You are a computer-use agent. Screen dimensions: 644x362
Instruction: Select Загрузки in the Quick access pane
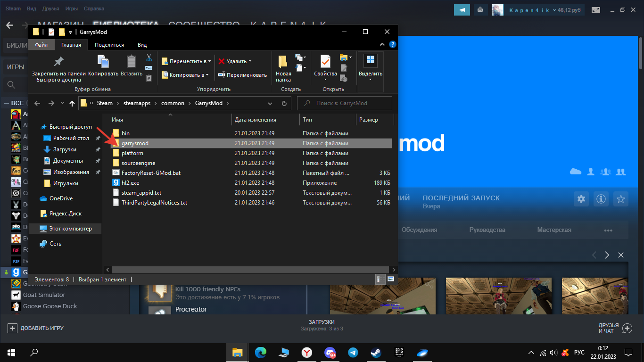coord(65,149)
